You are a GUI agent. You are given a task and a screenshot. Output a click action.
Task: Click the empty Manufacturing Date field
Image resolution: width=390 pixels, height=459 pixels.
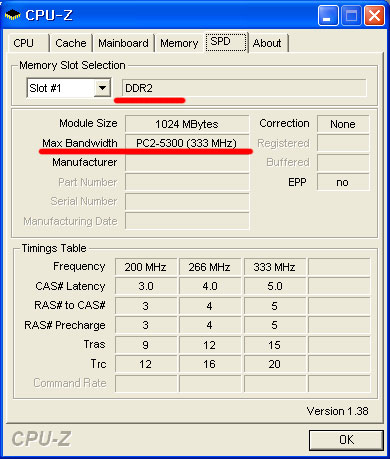click(187, 221)
